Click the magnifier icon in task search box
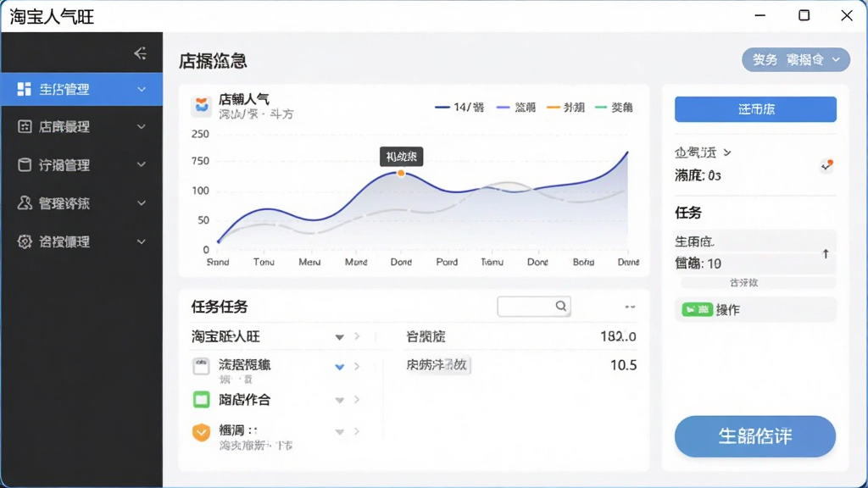868x488 pixels. [561, 306]
